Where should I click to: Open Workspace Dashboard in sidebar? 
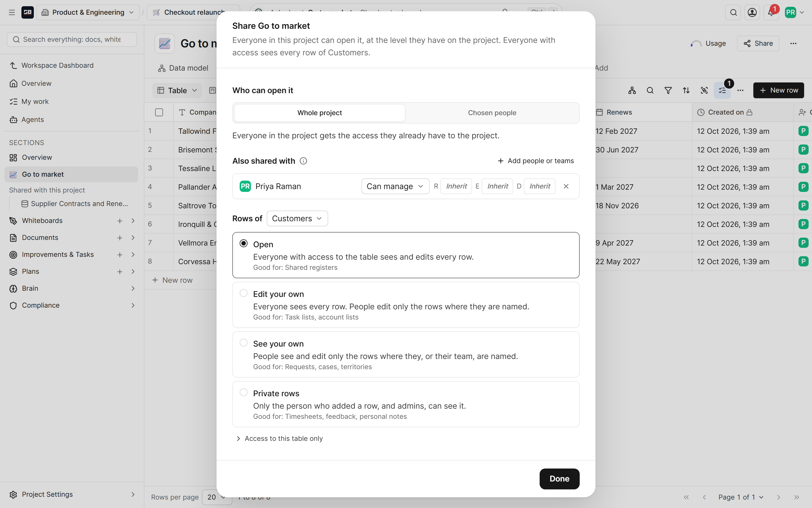[58, 65]
